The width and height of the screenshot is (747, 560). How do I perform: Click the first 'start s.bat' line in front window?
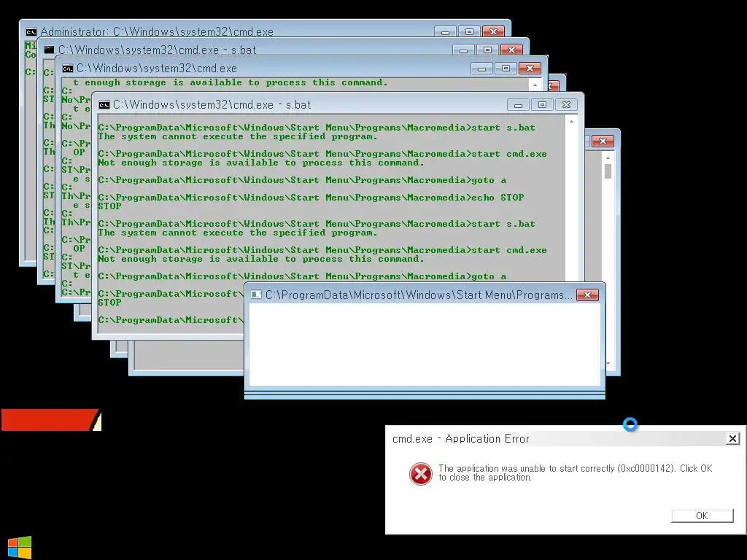coord(317,128)
